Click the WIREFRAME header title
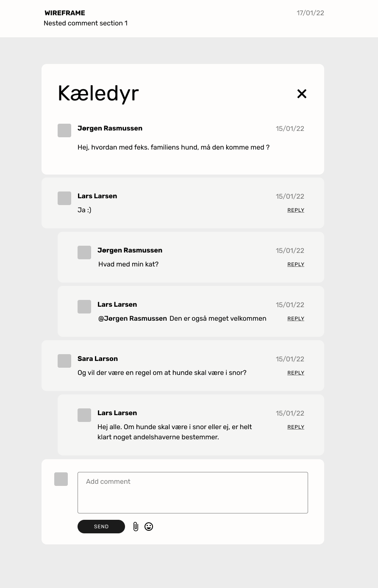Image resolution: width=378 pixels, height=588 pixels. point(64,13)
